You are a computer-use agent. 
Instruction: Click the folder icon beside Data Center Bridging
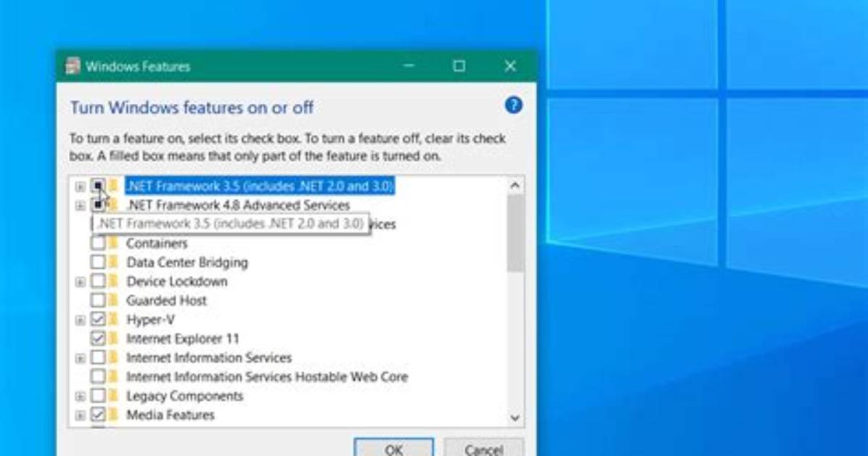pyautogui.click(x=113, y=262)
